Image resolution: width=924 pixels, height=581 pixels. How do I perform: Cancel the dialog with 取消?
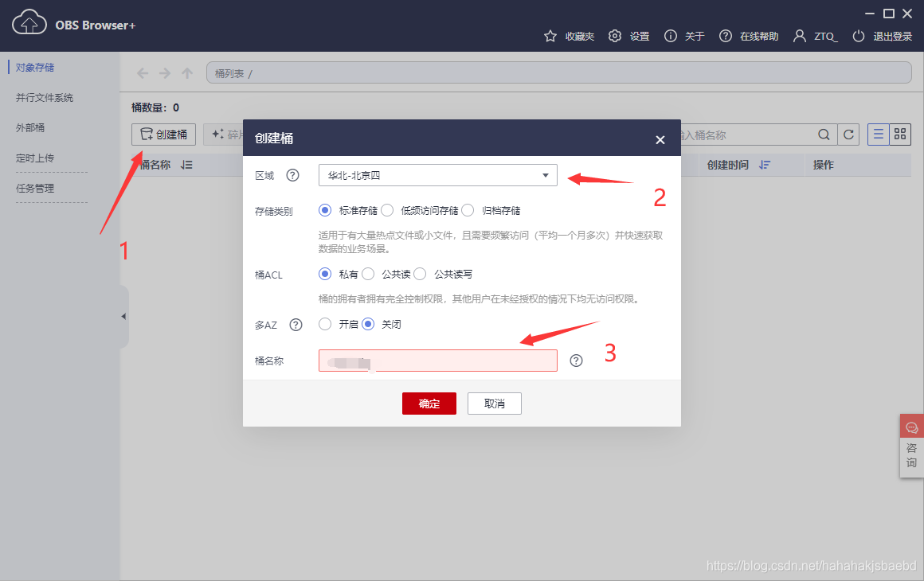point(494,404)
